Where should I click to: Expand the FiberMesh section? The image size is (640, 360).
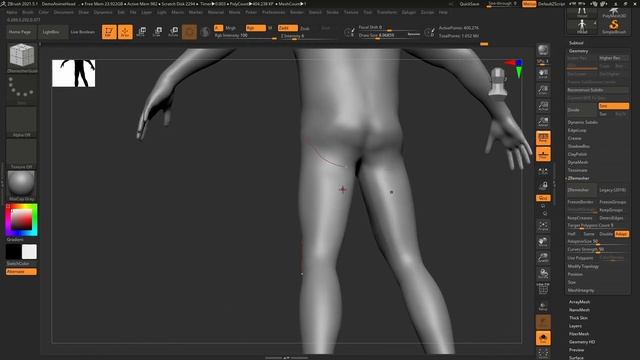[x=579, y=334]
